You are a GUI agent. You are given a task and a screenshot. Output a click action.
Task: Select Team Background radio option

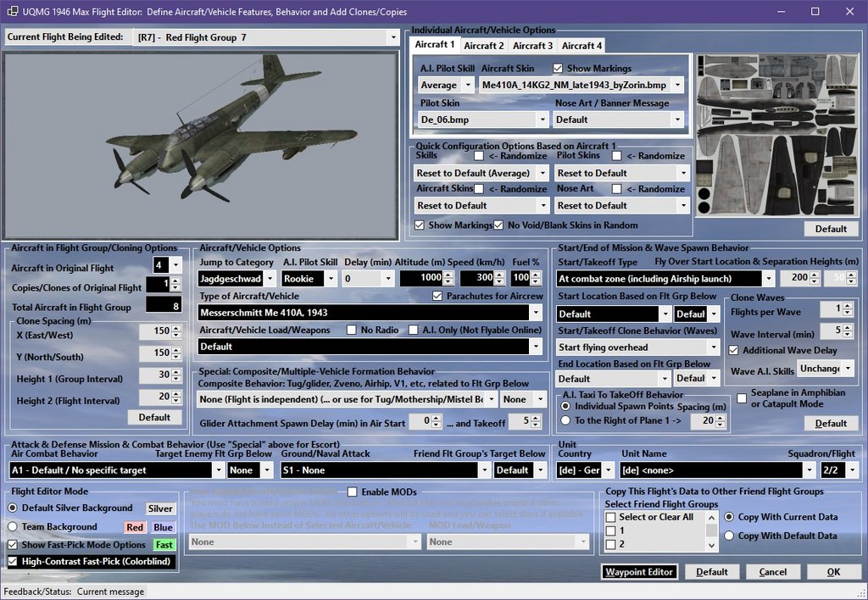[x=12, y=526]
